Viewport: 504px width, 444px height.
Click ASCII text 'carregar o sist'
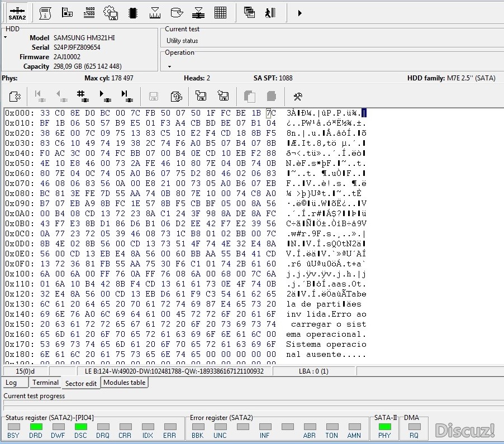pos(329,324)
